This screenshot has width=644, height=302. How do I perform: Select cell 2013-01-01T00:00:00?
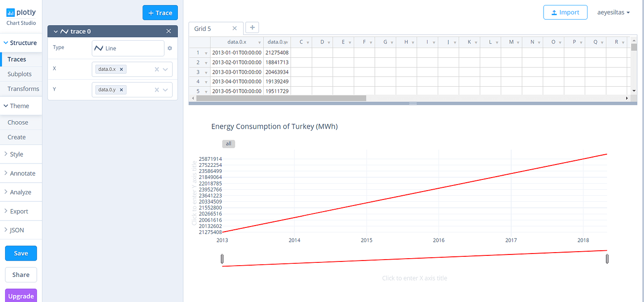(237, 53)
